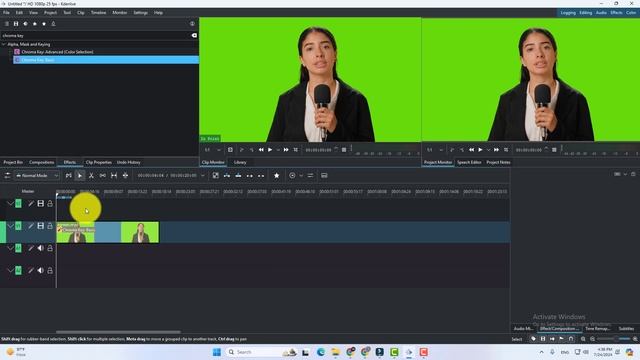
Task: Open the Project menu
Action: [x=50, y=13]
